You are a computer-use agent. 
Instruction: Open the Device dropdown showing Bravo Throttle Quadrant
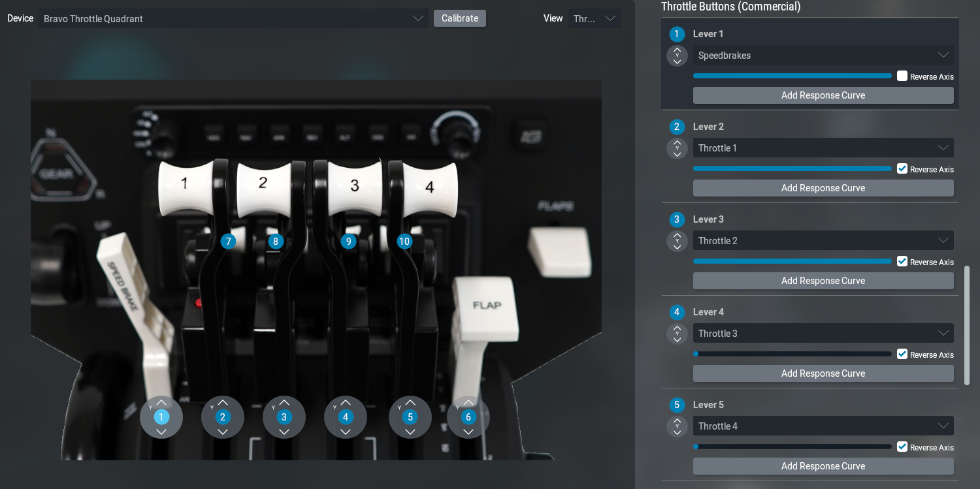click(x=233, y=18)
